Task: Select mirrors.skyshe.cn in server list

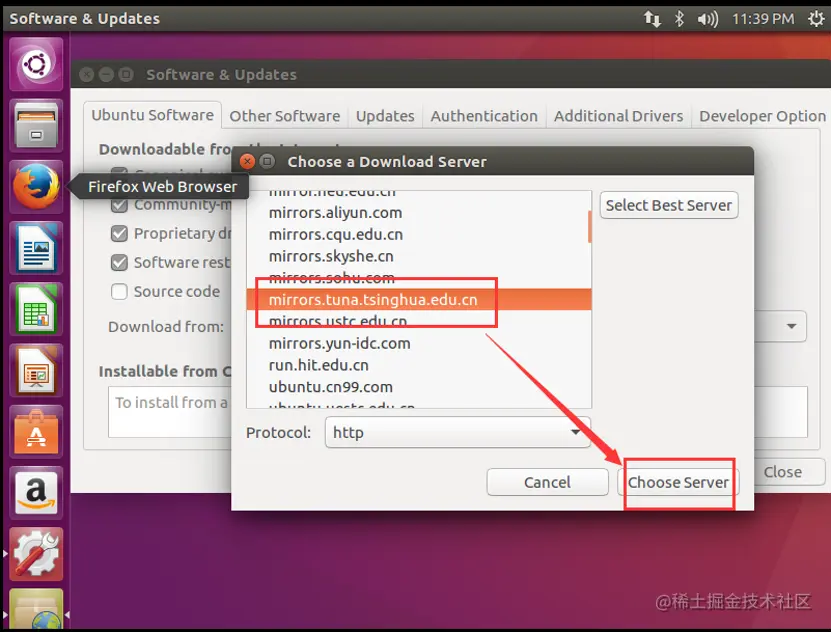Action: pyautogui.click(x=419, y=256)
